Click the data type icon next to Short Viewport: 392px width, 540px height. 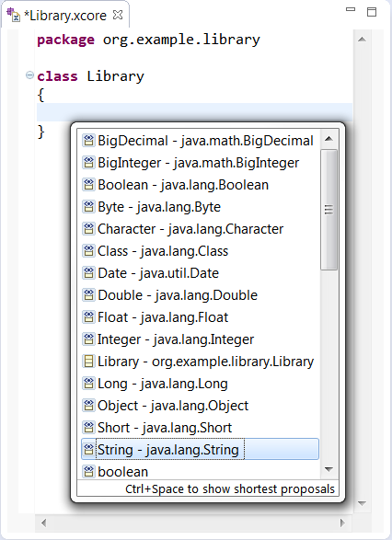coord(88,428)
